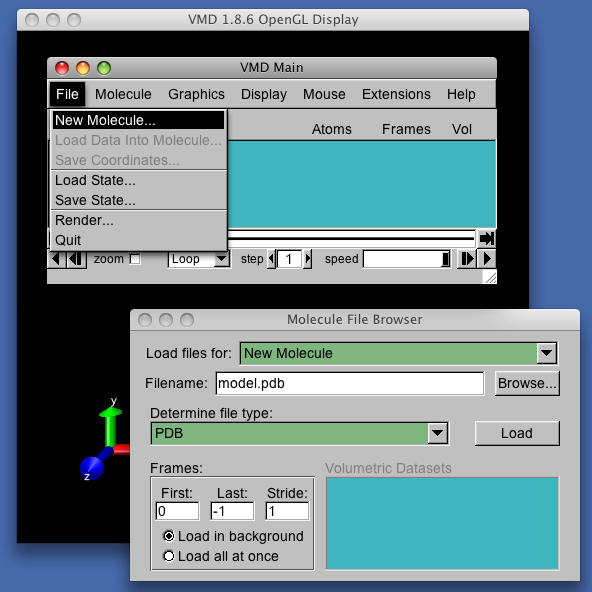Click the Stride field
The height and width of the screenshot is (592, 592).
pos(287,511)
